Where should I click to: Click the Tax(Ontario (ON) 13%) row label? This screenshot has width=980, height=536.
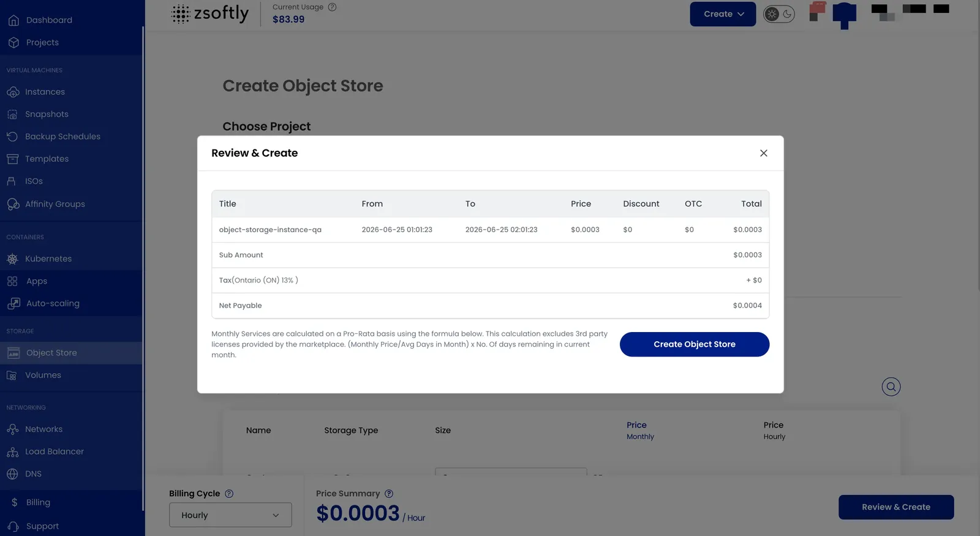pyautogui.click(x=258, y=281)
